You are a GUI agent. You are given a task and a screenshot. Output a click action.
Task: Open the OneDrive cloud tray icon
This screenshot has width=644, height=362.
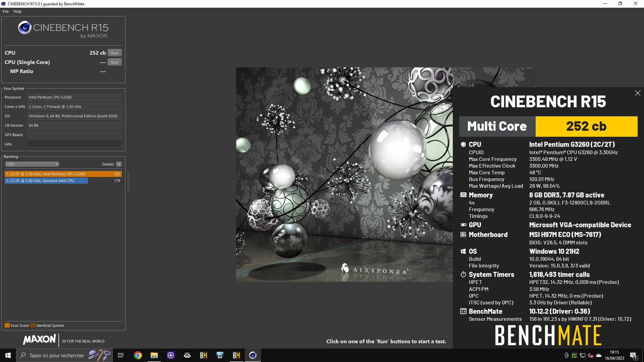point(599,355)
